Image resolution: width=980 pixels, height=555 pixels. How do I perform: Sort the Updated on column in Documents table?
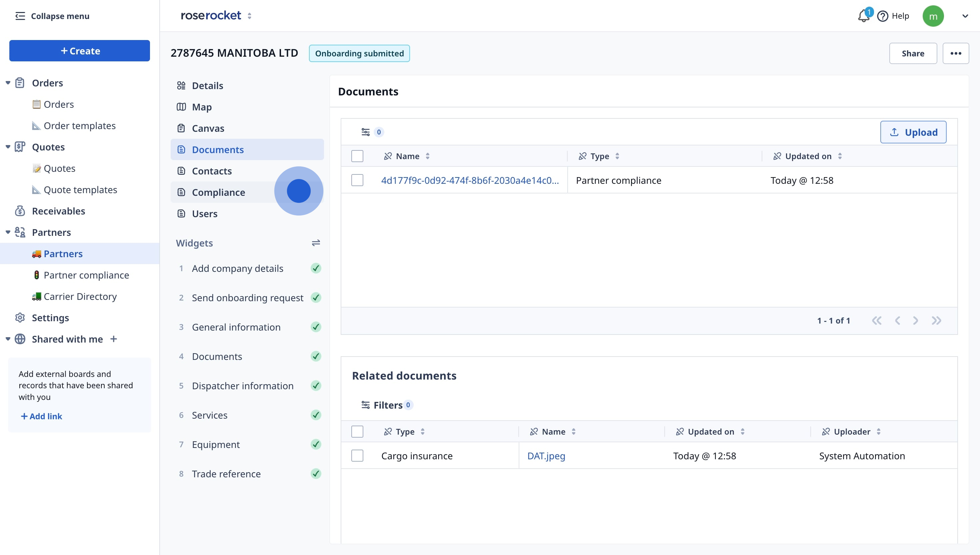840,156
